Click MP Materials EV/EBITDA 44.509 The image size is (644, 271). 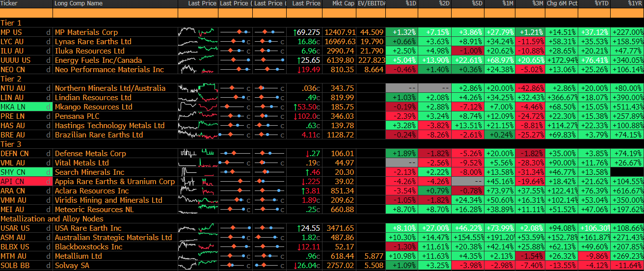coord(372,32)
